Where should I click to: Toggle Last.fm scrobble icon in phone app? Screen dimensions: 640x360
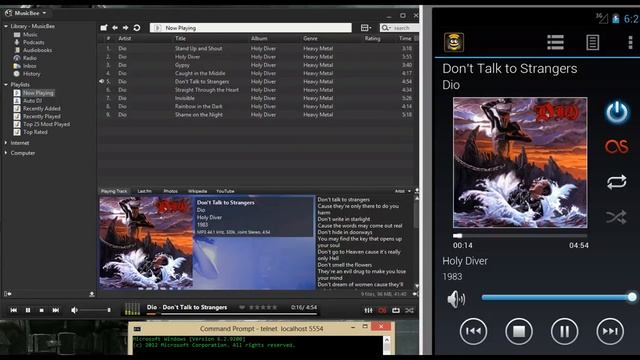tap(616, 147)
